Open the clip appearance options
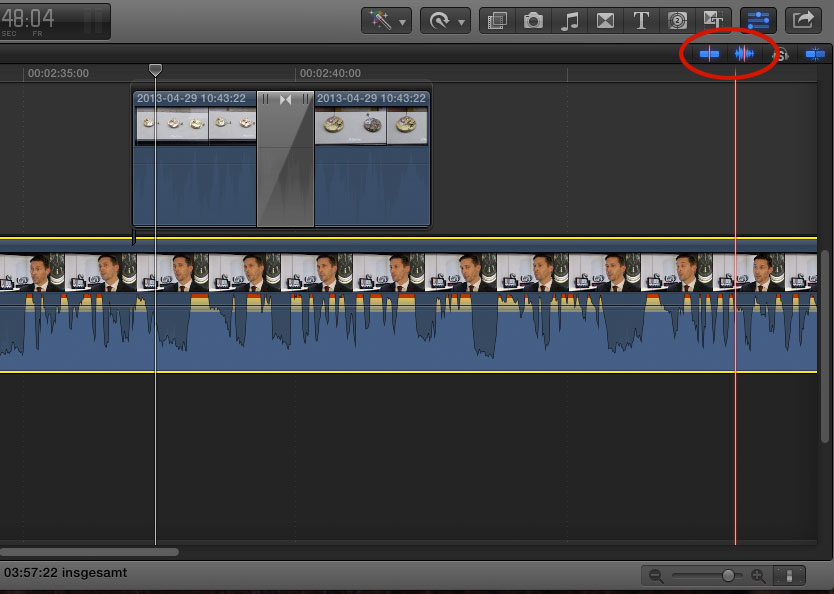Viewport: 834px width, 594px height. click(x=790, y=576)
